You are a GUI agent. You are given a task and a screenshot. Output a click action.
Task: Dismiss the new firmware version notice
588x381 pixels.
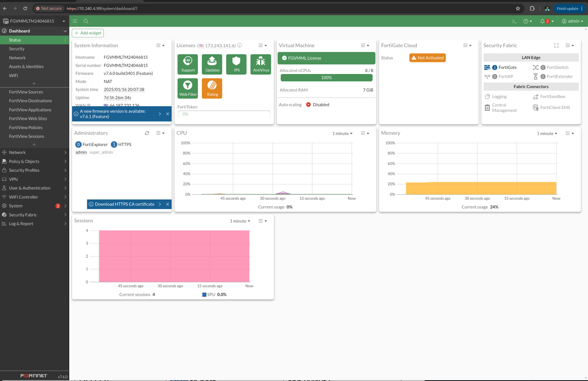coord(168,114)
